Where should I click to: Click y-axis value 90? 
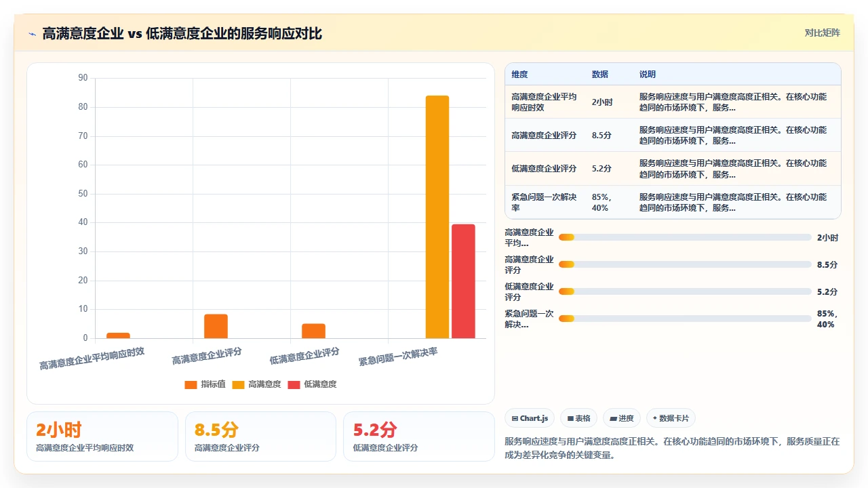click(x=83, y=78)
